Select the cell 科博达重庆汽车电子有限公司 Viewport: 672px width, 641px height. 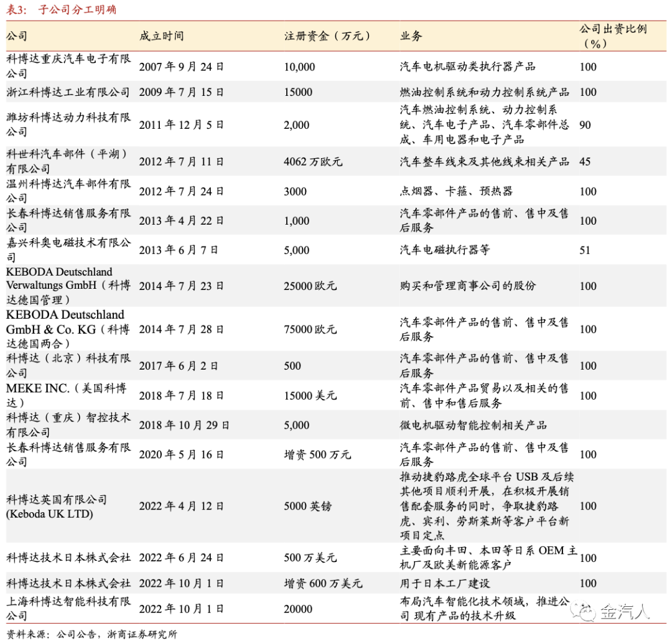[x=68, y=66]
